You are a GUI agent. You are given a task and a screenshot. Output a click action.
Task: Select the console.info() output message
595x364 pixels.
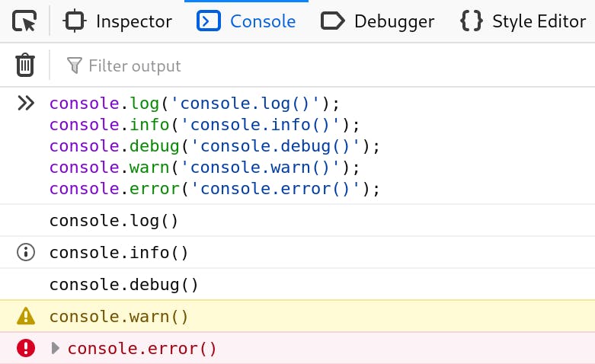118,253
